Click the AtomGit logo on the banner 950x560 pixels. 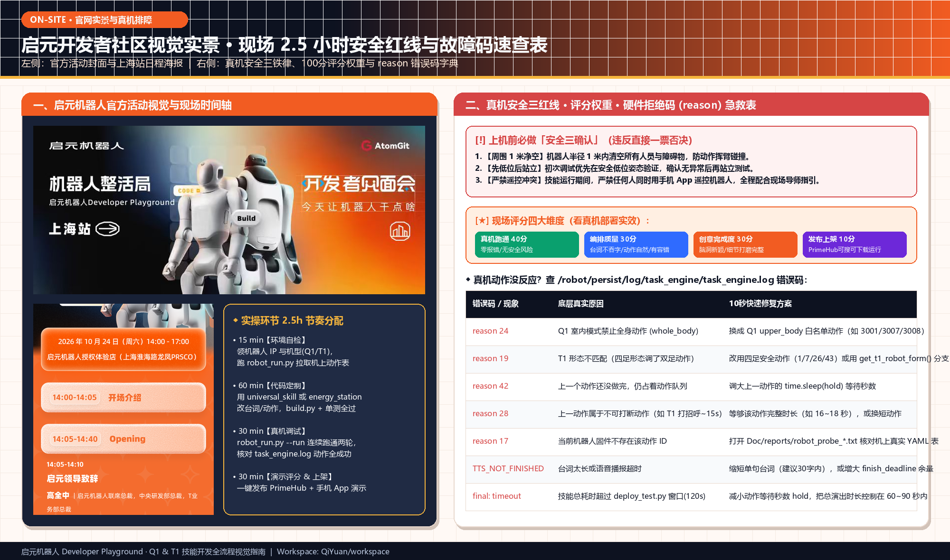[385, 146]
